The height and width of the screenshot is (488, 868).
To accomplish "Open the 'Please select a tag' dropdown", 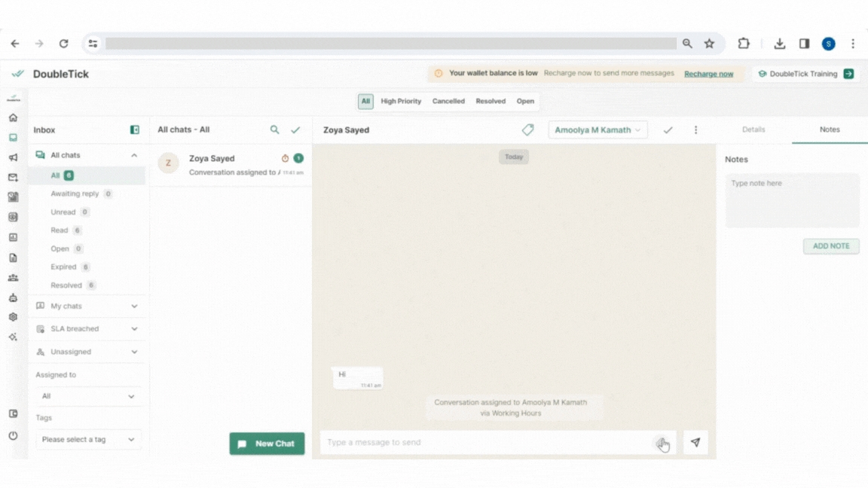I will pyautogui.click(x=88, y=440).
